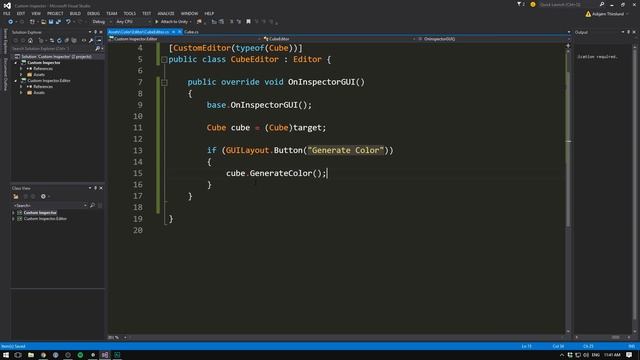Viewport: 640px width, 360px height.
Task: Expand References under Custom Inspector.Editor project
Action: [21, 87]
